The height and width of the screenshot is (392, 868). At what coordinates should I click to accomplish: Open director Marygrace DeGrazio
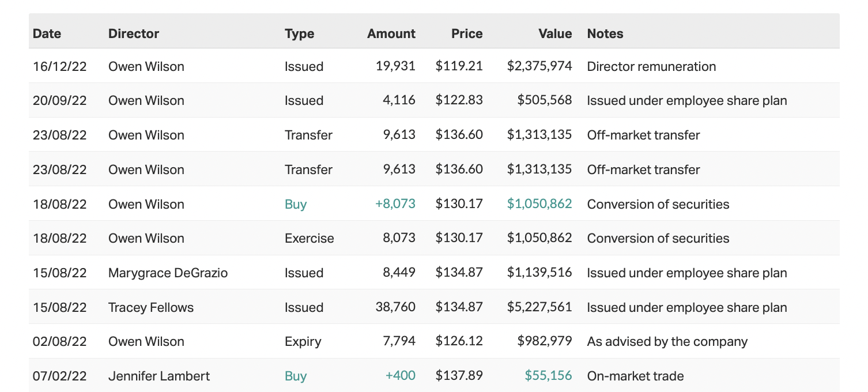[x=168, y=273]
